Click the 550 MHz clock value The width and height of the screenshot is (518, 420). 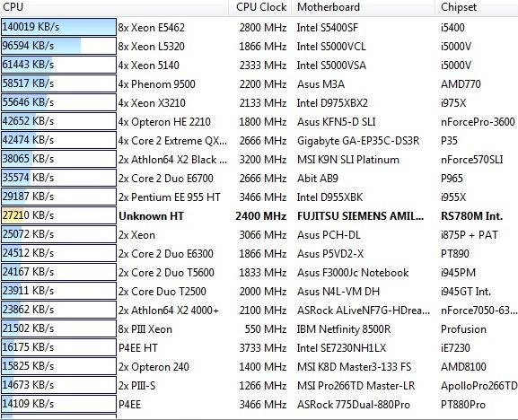pyautogui.click(x=266, y=328)
